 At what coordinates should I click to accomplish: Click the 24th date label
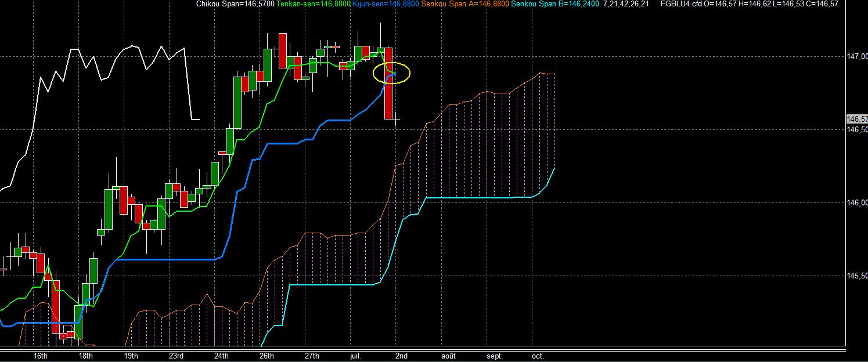pos(221,356)
